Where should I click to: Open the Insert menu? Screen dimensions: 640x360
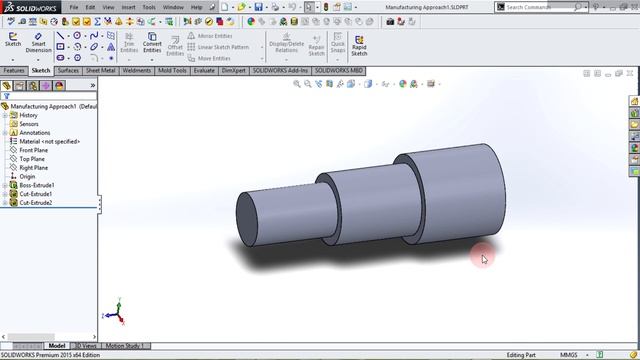click(128, 7)
